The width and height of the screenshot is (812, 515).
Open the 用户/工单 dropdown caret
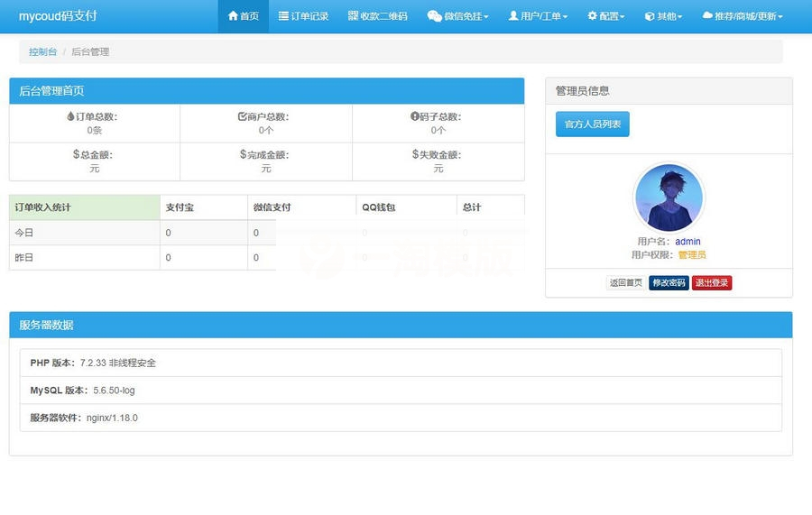(x=565, y=17)
